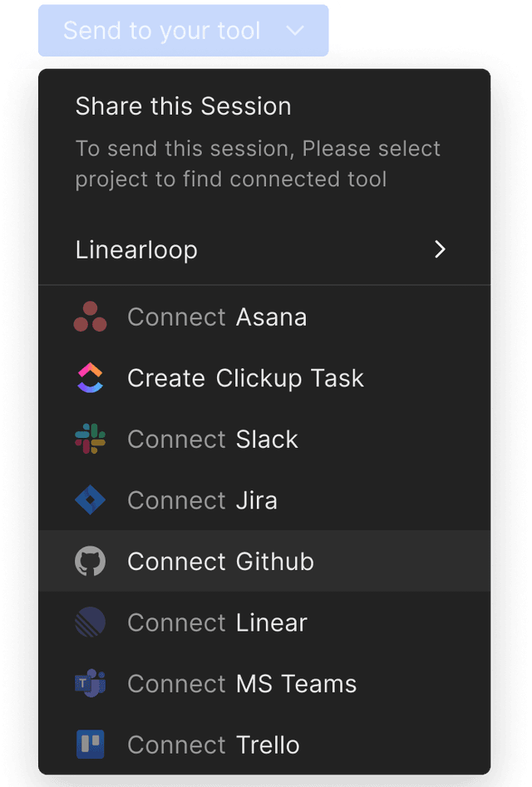Choose Connect Trello at the bottom
The image size is (532, 787).
[214, 745]
